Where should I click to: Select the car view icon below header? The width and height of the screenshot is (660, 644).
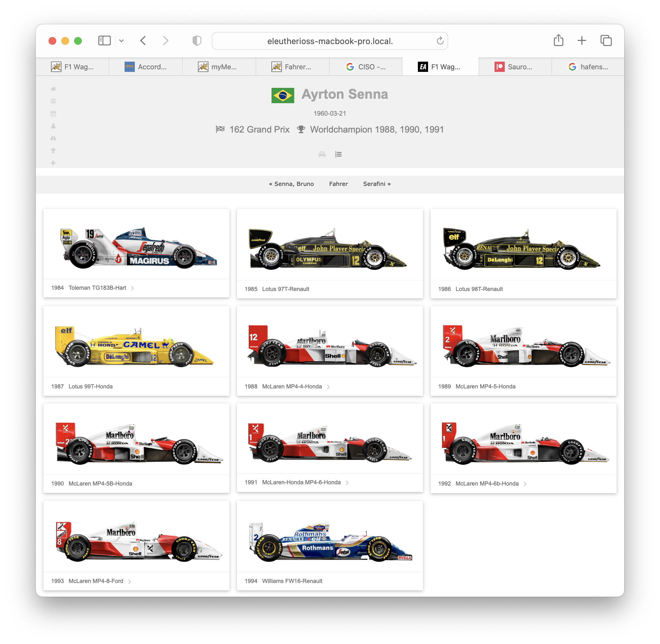coord(322,154)
